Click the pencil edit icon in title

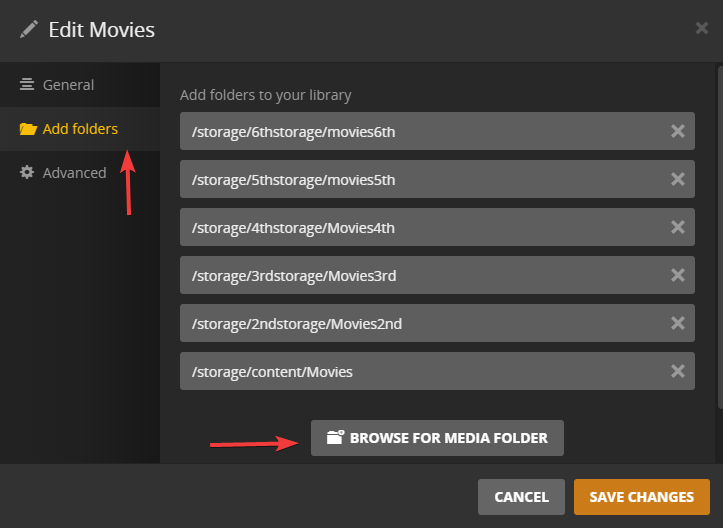29,30
